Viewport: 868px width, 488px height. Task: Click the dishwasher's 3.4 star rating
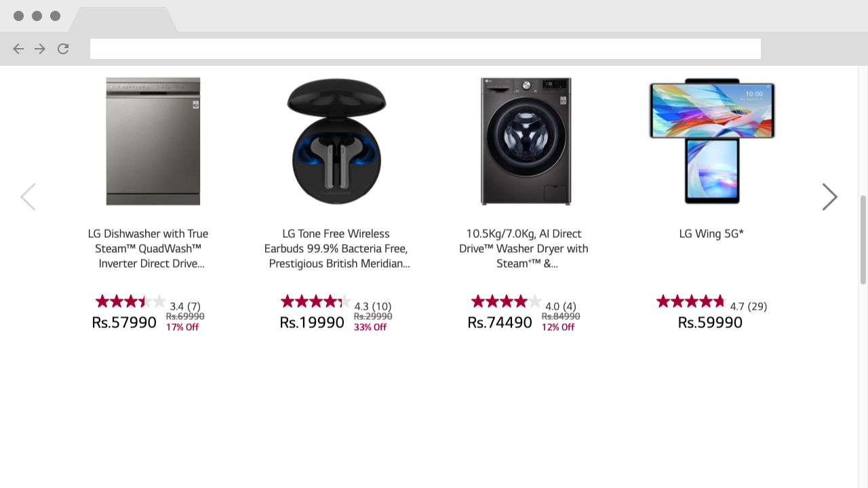130,301
